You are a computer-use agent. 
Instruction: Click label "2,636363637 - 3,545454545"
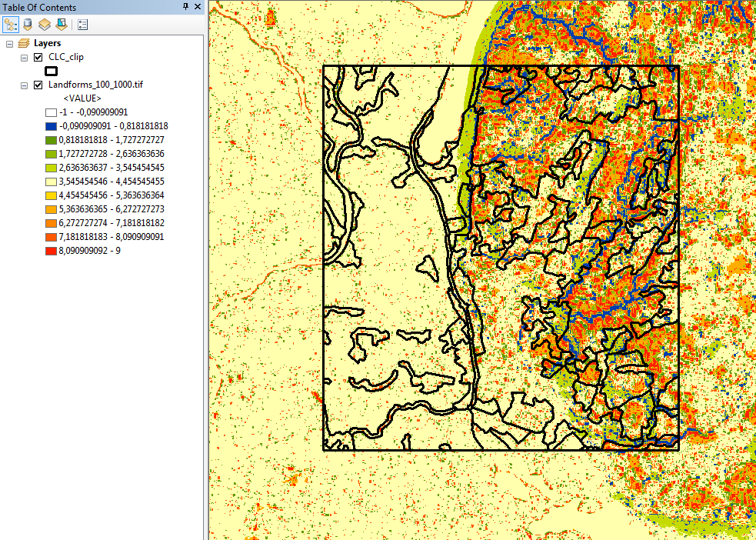point(112,168)
